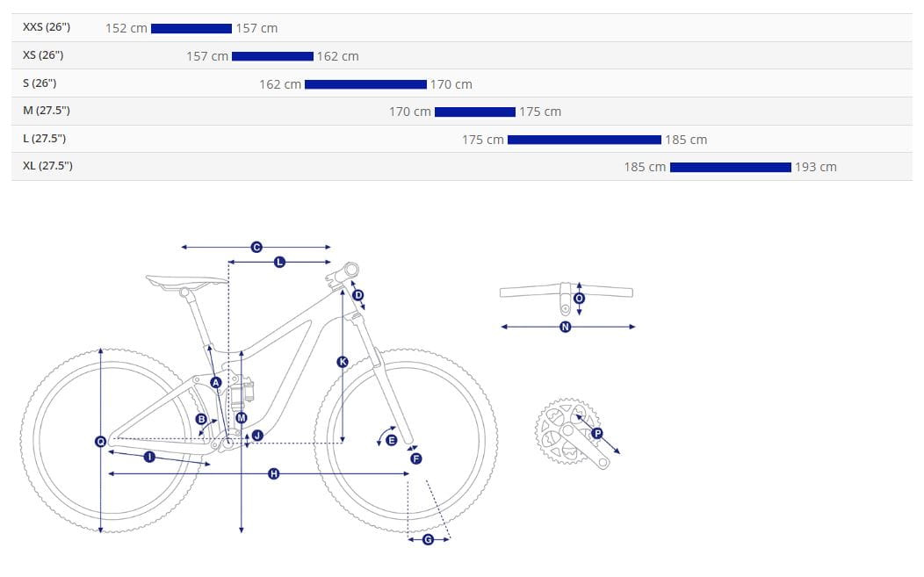Click the N marker under the handlebar
The image size is (924, 577).
tap(565, 327)
